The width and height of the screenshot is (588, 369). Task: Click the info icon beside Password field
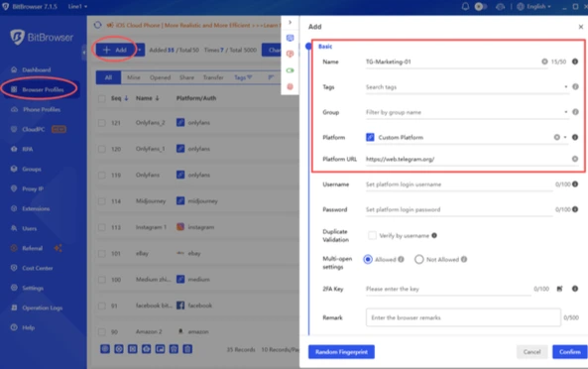pyautogui.click(x=575, y=209)
